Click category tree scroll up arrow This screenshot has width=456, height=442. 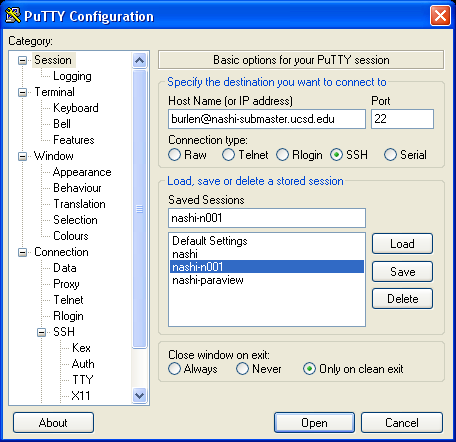[139, 60]
